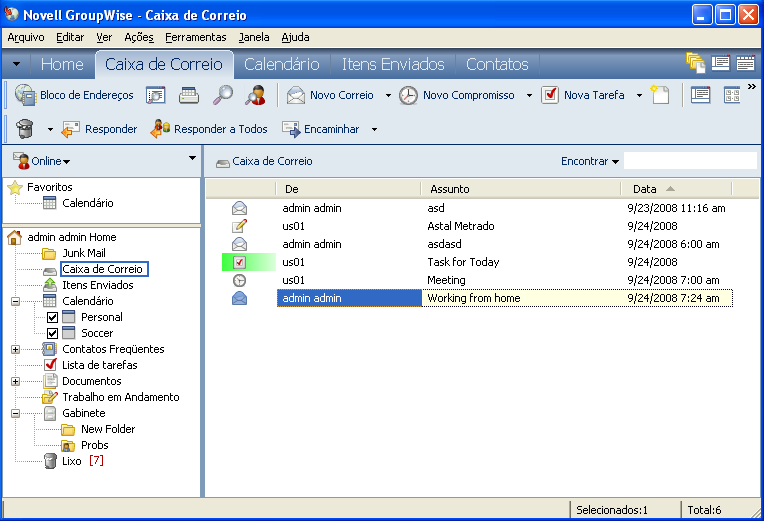Open the Online mode dropdown
The width and height of the screenshot is (764, 521).
tap(43, 161)
